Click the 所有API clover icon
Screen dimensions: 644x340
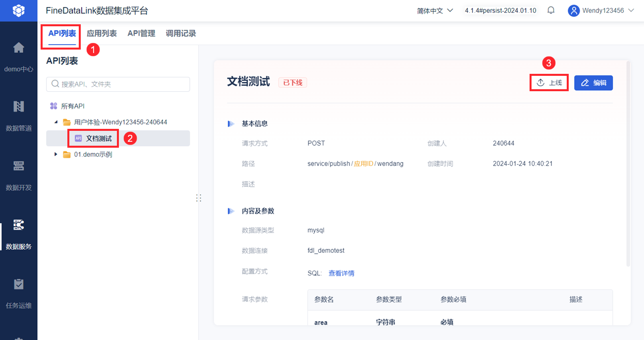click(54, 106)
